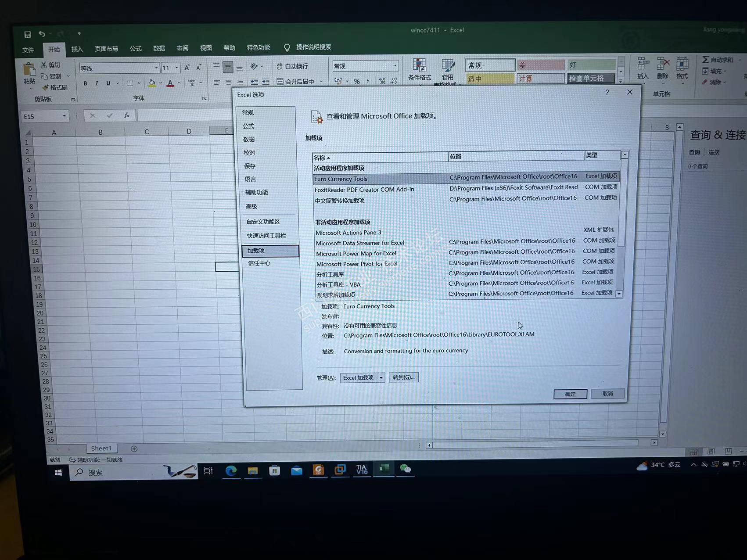Click the percent style icon
The width and height of the screenshot is (747, 560).
pyautogui.click(x=357, y=81)
